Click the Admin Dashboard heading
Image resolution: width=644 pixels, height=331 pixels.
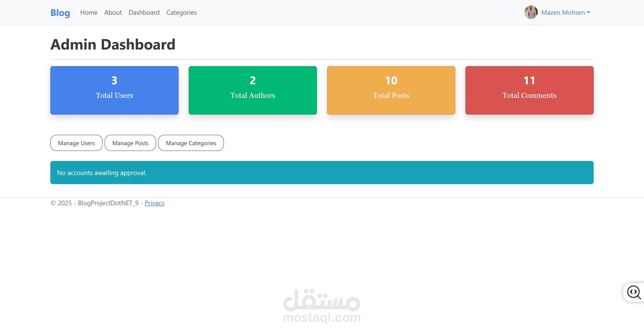(113, 45)
